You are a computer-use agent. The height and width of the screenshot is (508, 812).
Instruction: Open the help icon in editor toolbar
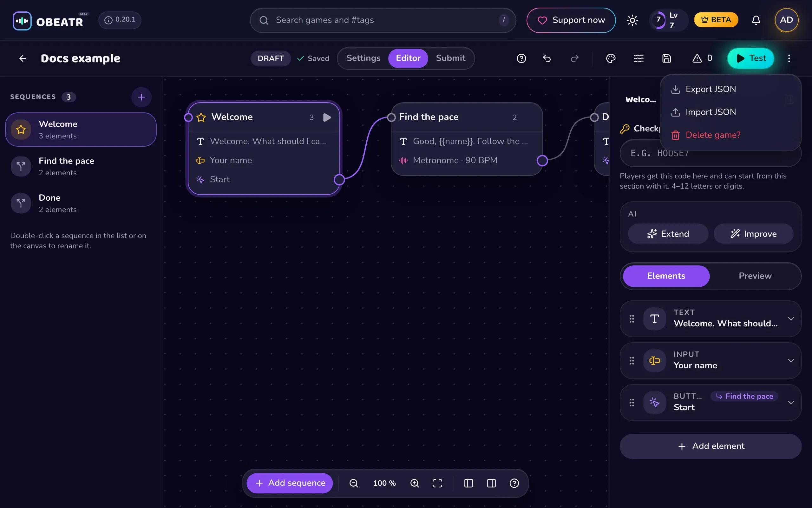521,58
